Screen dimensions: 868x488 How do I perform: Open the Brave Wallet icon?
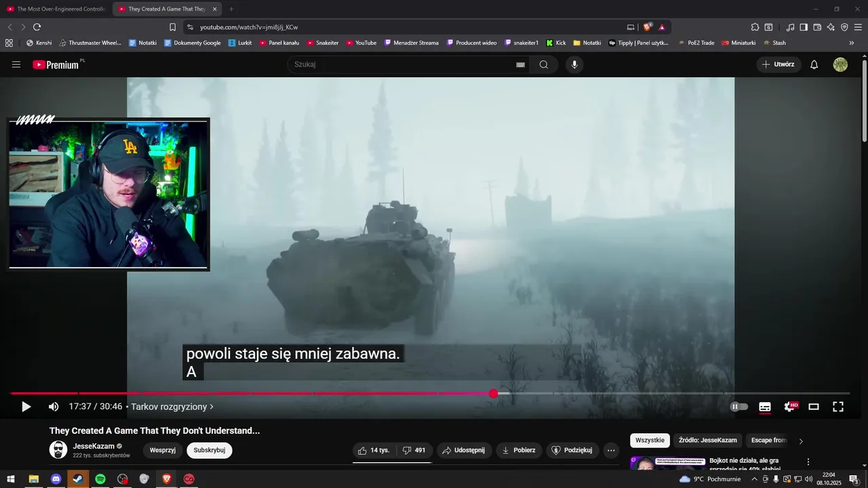tap(817, 27)
